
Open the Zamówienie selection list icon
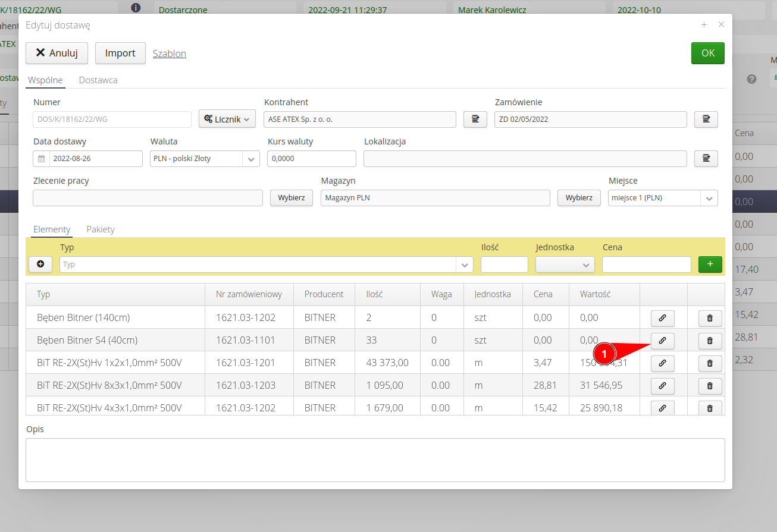(706, 119)
